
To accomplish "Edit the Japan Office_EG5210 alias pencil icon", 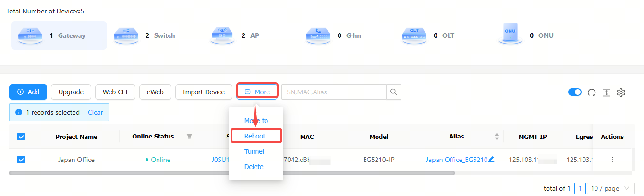I will 491,160.
